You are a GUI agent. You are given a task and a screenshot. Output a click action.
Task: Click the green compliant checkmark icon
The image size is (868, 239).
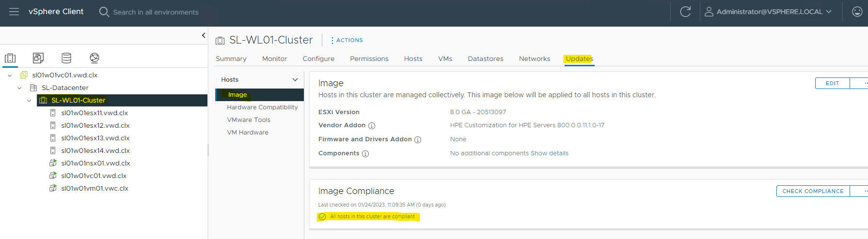[x=322, y=217]
